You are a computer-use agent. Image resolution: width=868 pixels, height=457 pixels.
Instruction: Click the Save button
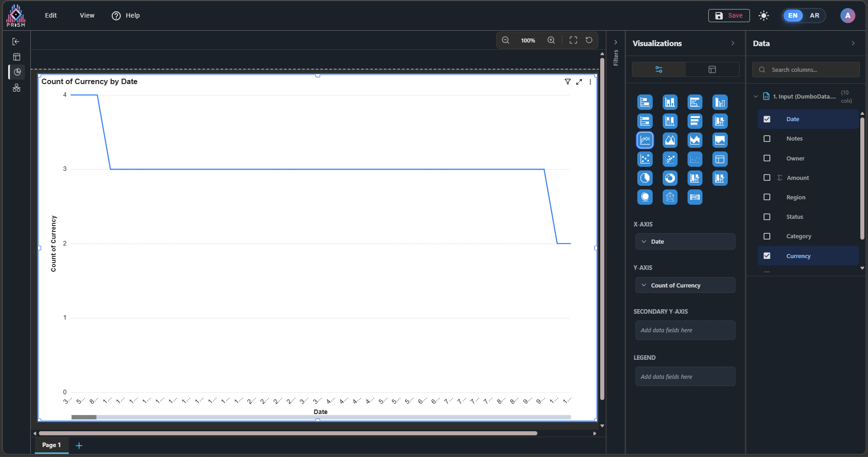point(729,15)
